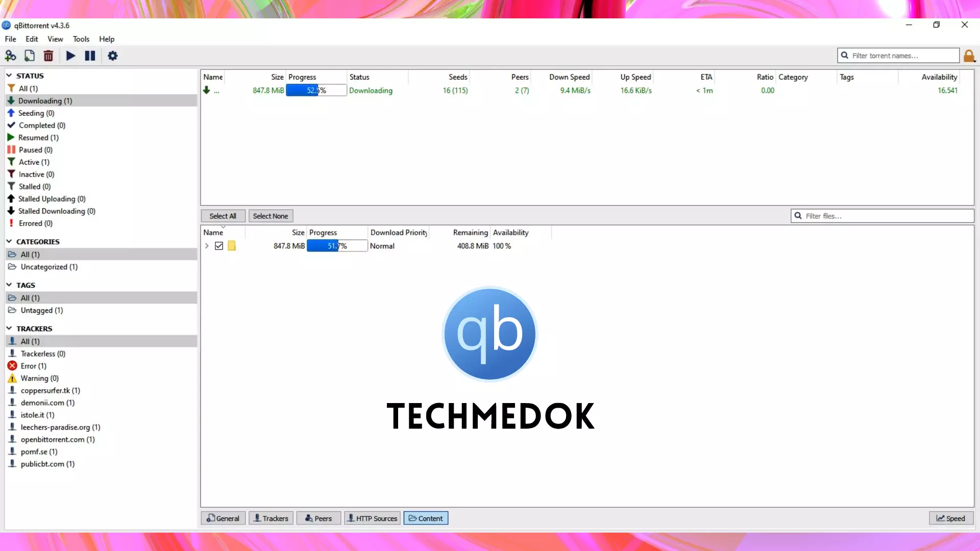This screenshot has height=551, width=980.
Task: Open the View menu
Action: point(55,39)
